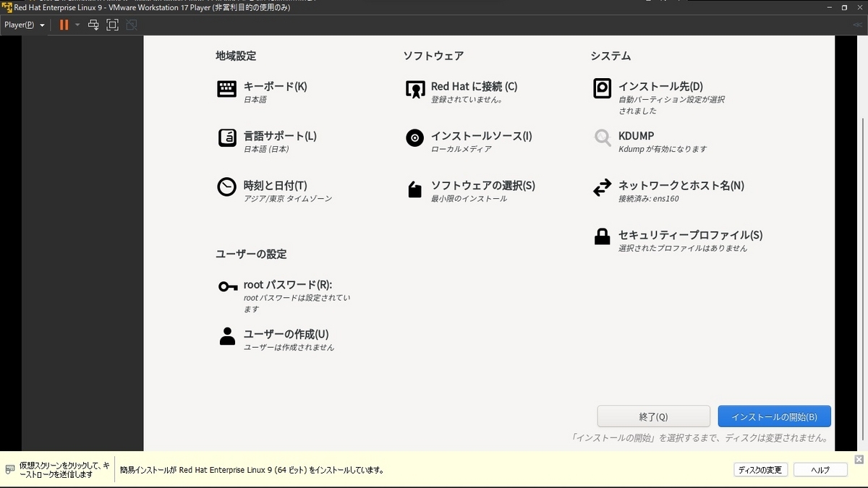868x488 pixels.
Task: Click the ローカルメディア status text
Action: (x=461, y=149)
